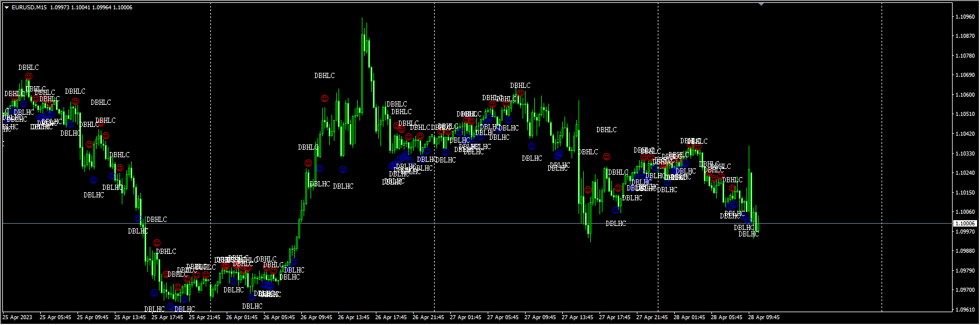Click the 27 Apr 17:45 time label
Image resolution: width=980 pixels, height=325 pixels.
coord(615,317)
